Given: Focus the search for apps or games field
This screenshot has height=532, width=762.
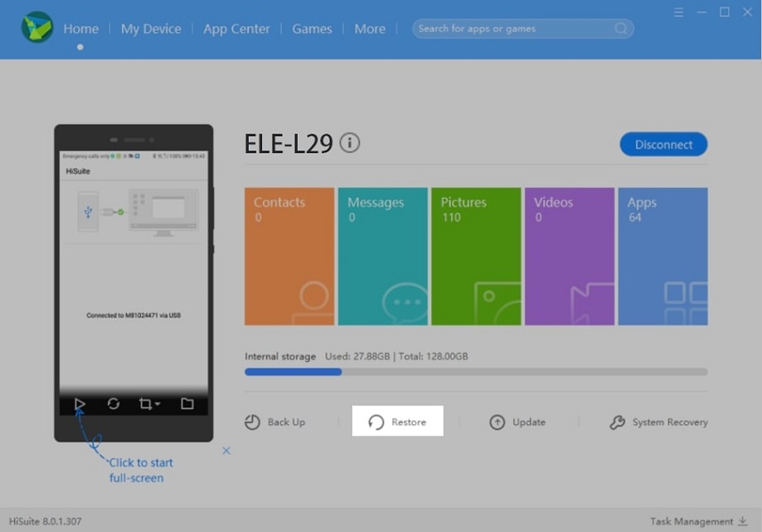Looking at the screenshot, I should pyautogui.click(x=523, y=29).
